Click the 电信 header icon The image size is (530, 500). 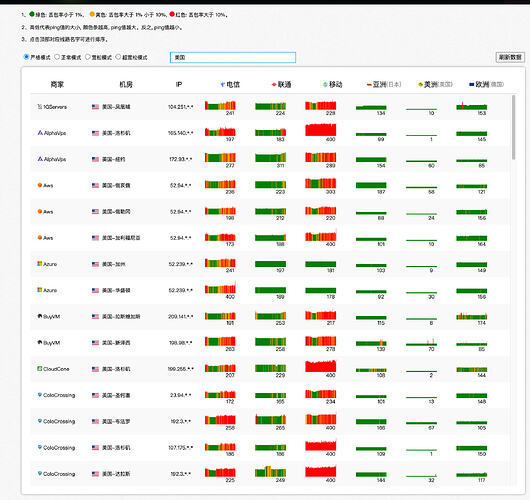point(222,85)
